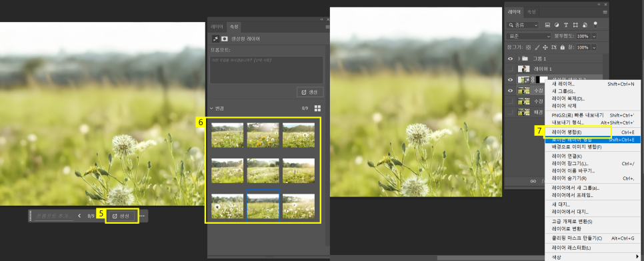The width and height of the screenshot is (644, 261).
Task: Click the folder icon of 그룹 1
Action: 525,59
